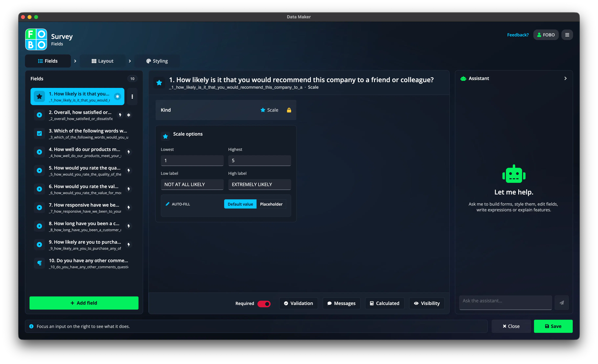The image size is (598, 364).
Task: Select field 10 Do you have any other comme...
Action: 84,263
